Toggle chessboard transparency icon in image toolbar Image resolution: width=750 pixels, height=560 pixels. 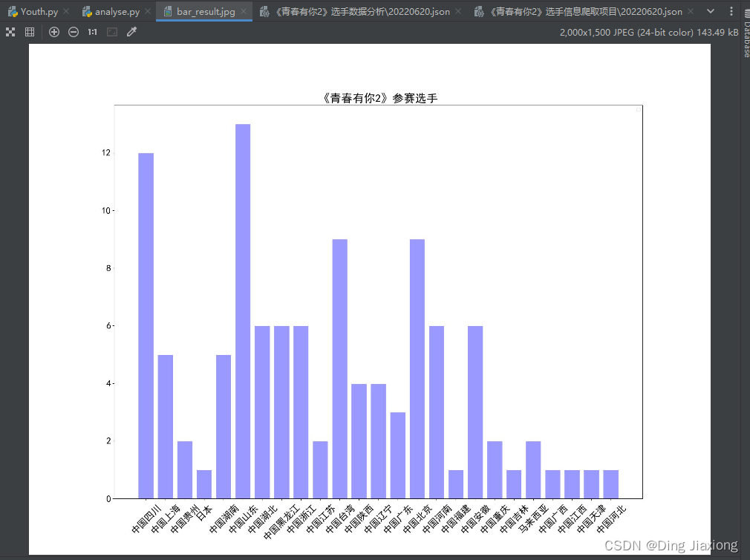click(10, 32)
